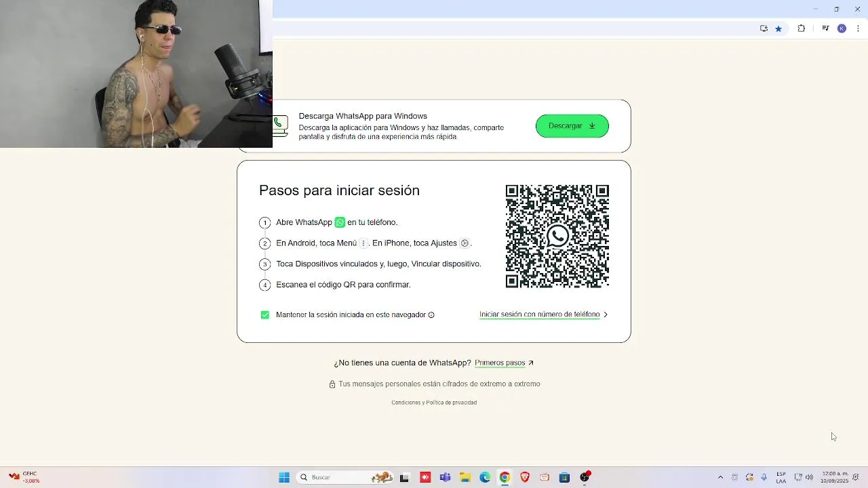Click the chevron after número de teléfono
Viewport: 868px width, 488px height.
[606, 314]
